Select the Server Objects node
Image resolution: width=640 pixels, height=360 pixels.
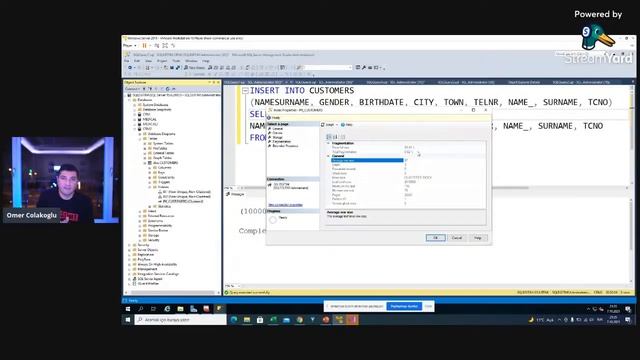(x=147, y=250)
